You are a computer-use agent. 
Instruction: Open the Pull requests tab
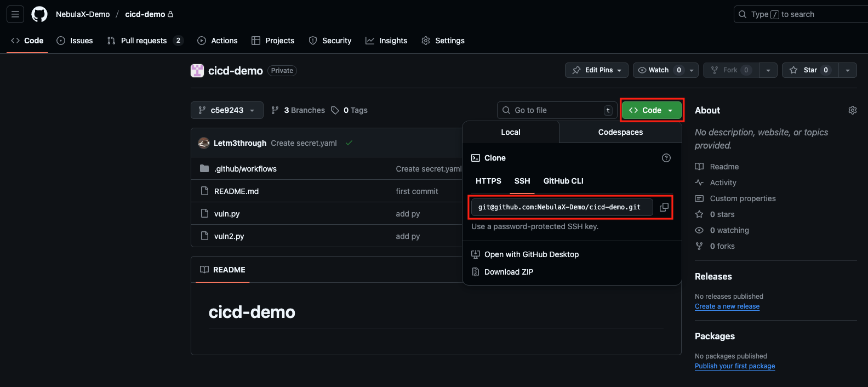pyautogui.click(x=145, y=41)
